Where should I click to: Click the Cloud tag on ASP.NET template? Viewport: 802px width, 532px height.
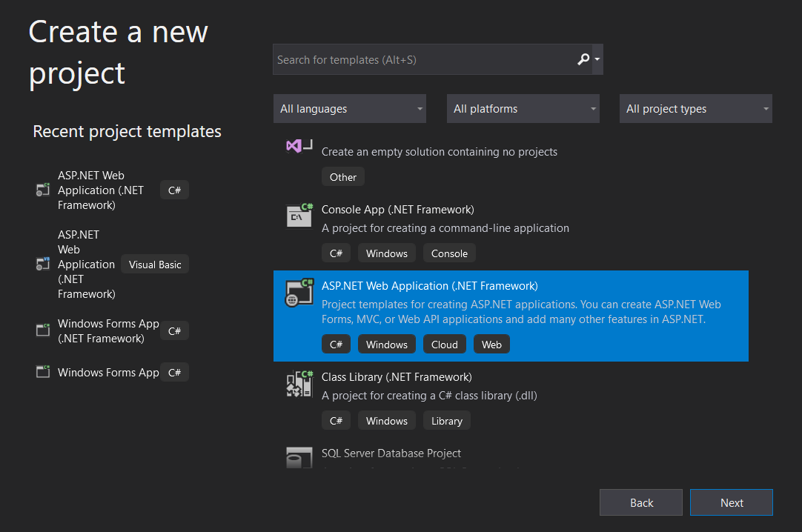point(444,345)
